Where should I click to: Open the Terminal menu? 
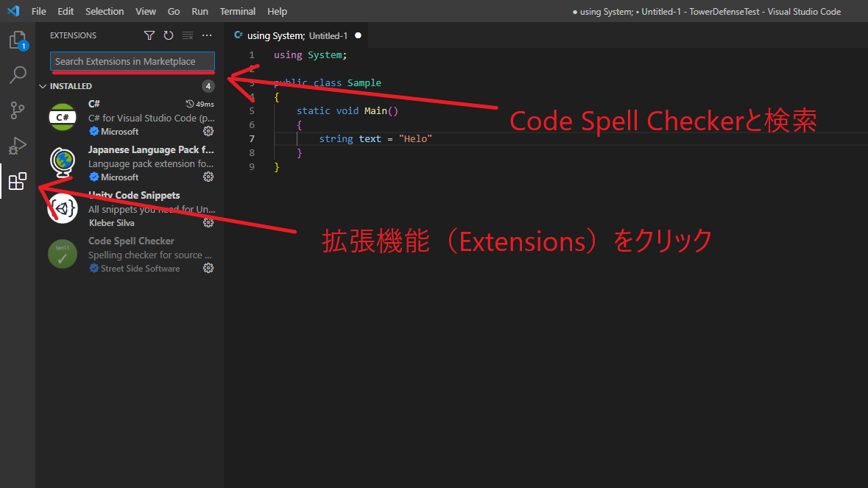(x=237, y=11)
